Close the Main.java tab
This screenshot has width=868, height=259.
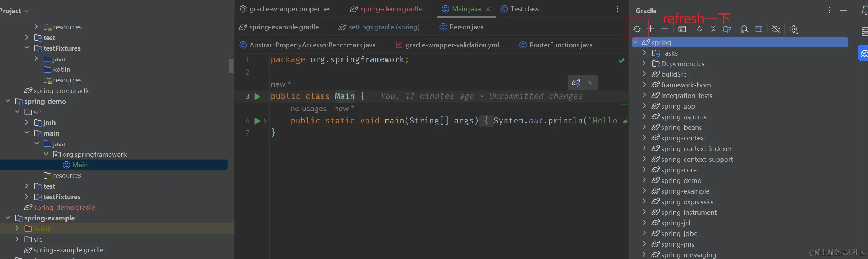tap(488, 9)
